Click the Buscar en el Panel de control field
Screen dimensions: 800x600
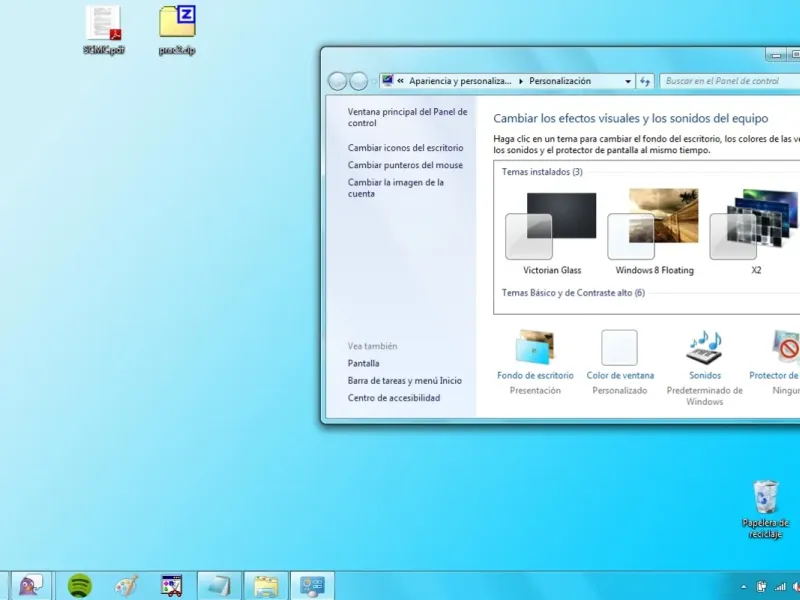pos(730,81)
